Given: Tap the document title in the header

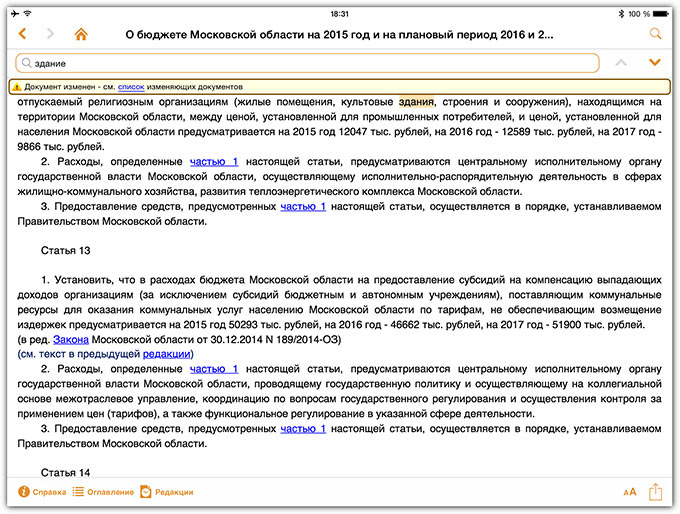Looking at the screenshot, I should click(339, 34).
